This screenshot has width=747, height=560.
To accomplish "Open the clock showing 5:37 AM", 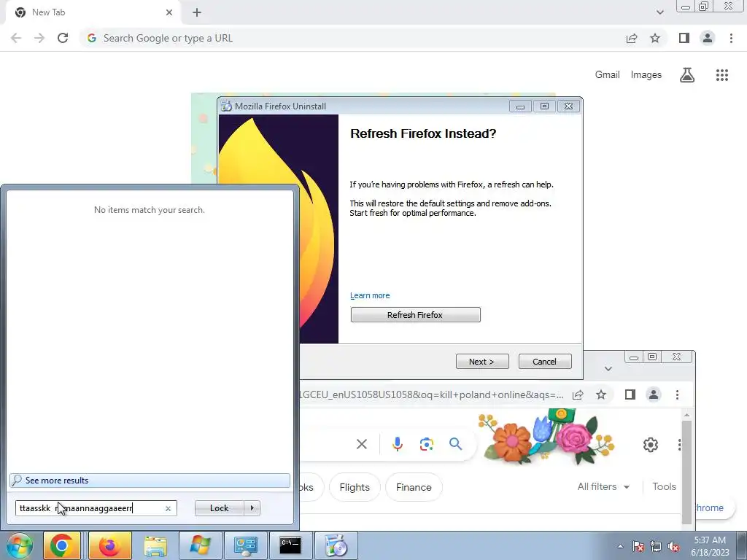I will (x=710, y=546).
